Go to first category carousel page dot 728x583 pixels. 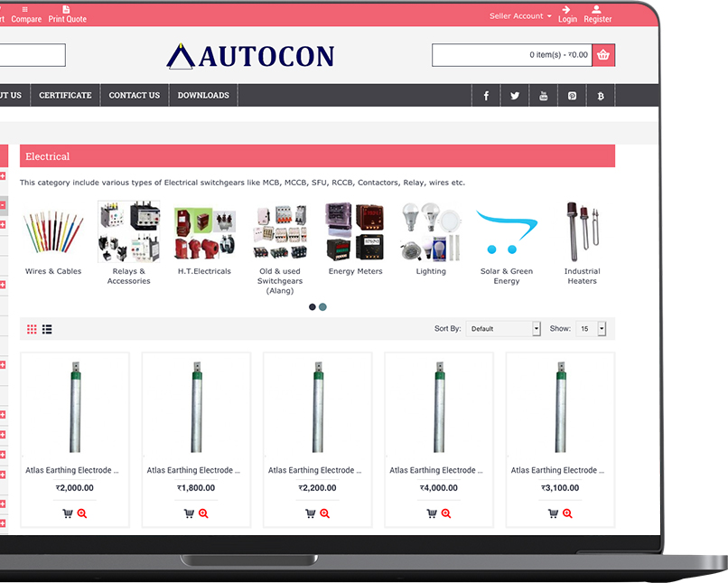(x=312, y=307)
